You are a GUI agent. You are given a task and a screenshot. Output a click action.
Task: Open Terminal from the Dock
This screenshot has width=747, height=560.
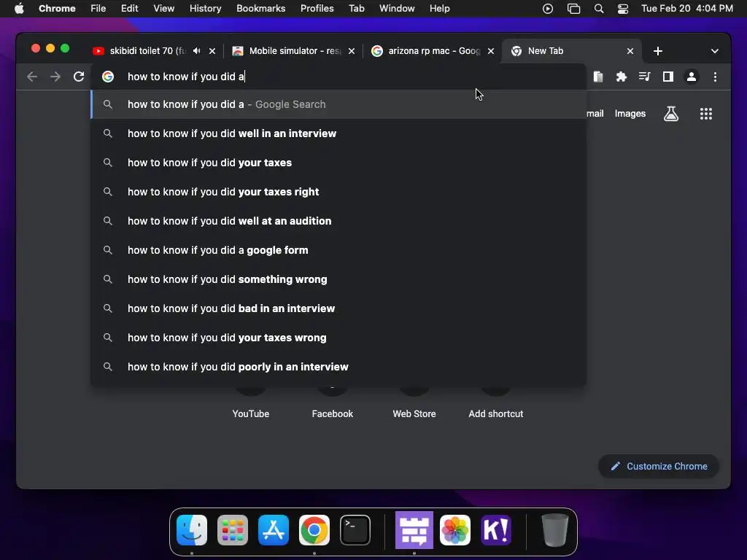point(355,530)
